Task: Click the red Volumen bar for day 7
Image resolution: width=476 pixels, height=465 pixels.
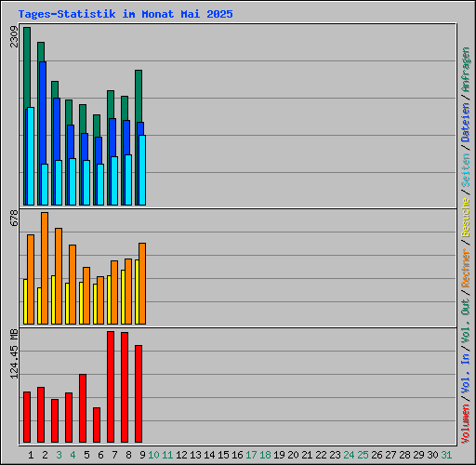Action: click(x=111, y=387)
